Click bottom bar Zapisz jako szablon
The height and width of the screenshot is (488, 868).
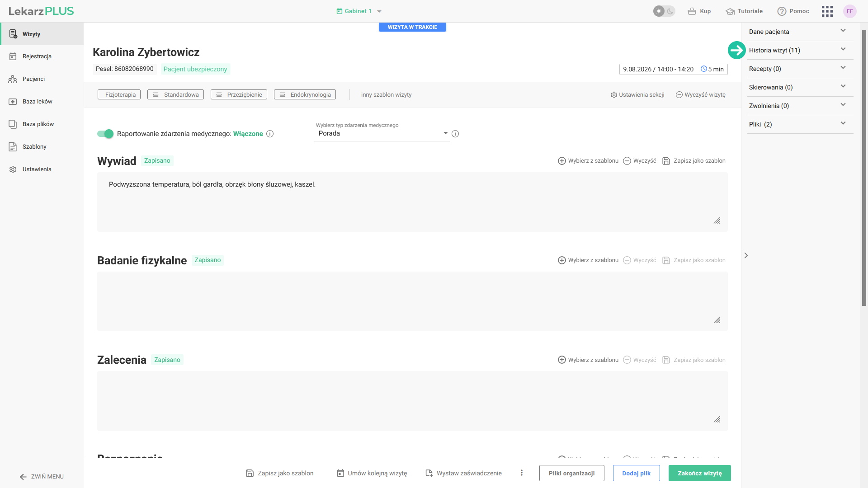[x=279, y=473]
